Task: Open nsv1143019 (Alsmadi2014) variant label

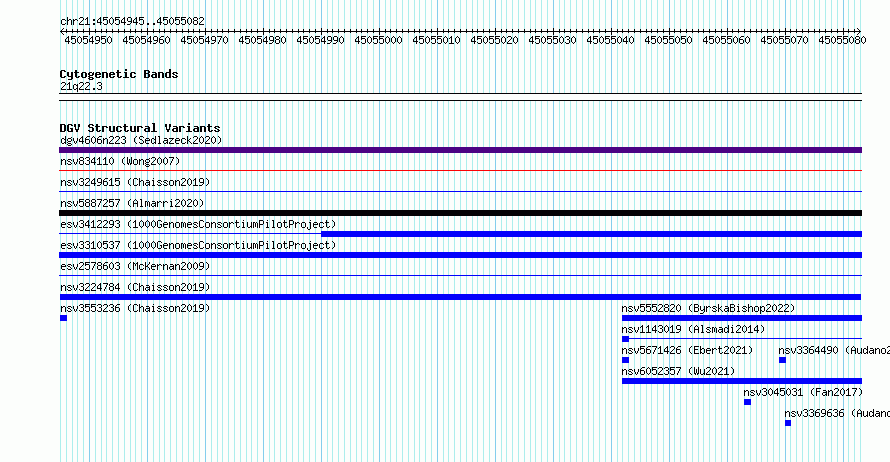Action: 693,329
